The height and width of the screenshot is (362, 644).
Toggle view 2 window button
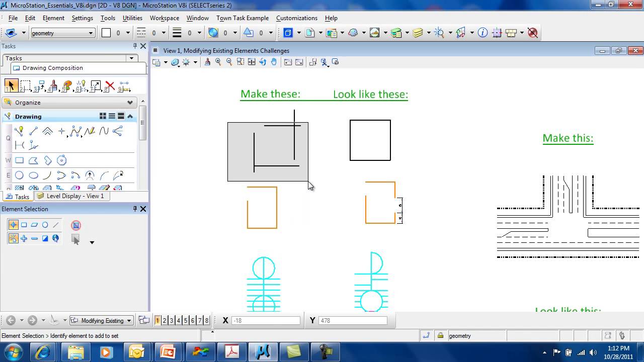pyautogui.click(x=165, y=320)
